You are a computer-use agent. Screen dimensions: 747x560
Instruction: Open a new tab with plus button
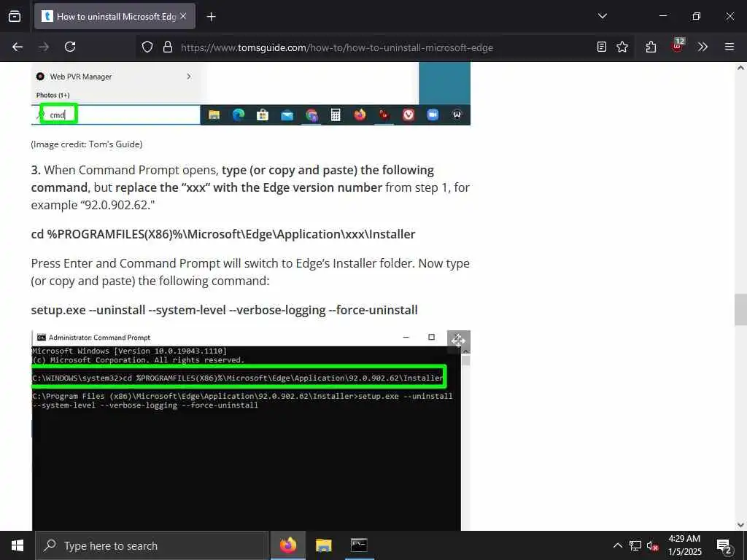212,17
